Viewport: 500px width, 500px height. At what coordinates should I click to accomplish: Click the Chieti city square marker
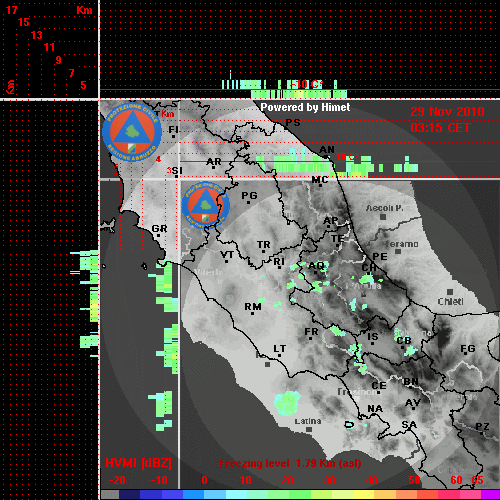pyautogui.click(x=450, y=292)
